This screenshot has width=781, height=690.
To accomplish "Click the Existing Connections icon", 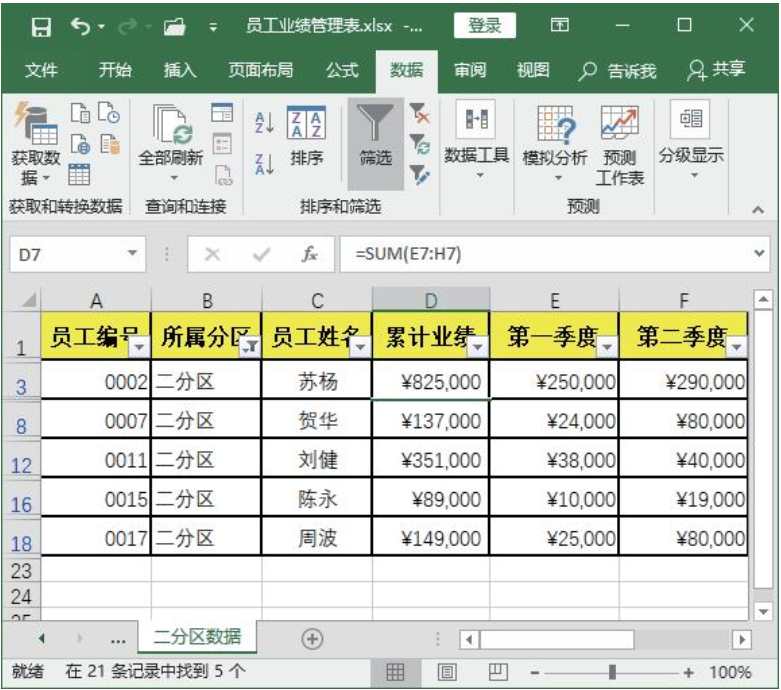I will pos(110,144).
